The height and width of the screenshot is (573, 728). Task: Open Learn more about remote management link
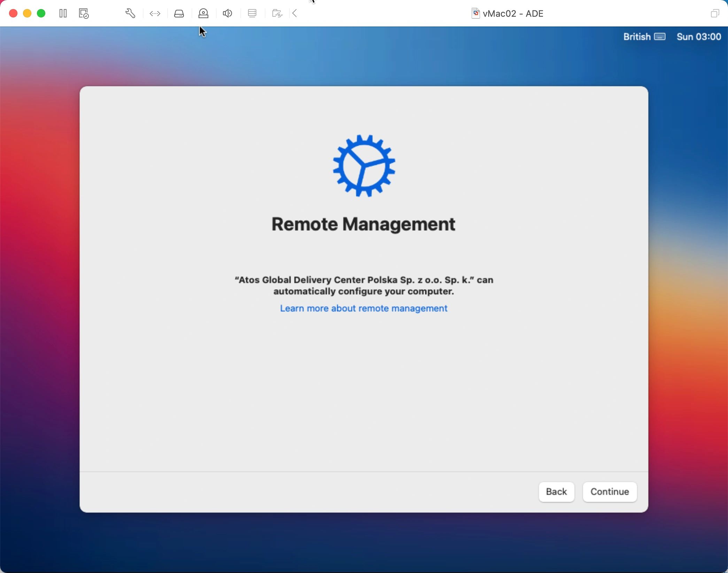click(x=364, y=308)
